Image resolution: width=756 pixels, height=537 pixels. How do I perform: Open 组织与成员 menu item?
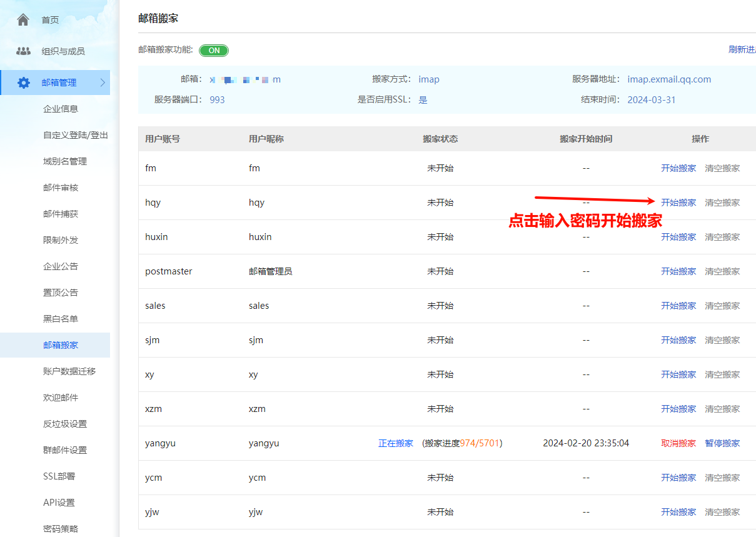coord(63,51)
